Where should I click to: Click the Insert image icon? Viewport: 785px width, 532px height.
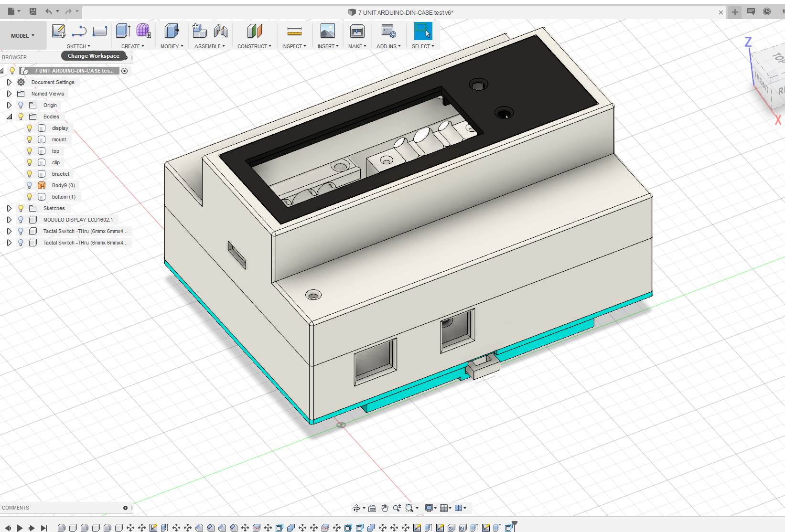click(x=328, y=31)
